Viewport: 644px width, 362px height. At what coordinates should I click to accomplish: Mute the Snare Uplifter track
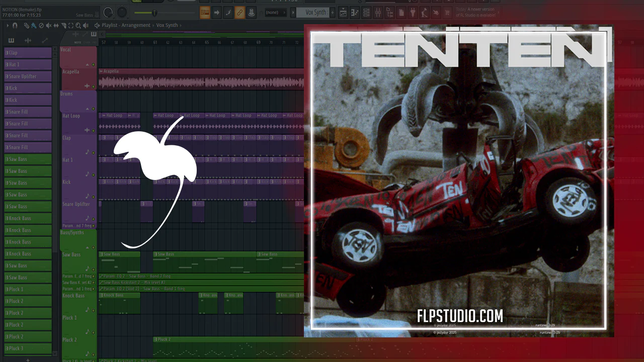(93, 219)
